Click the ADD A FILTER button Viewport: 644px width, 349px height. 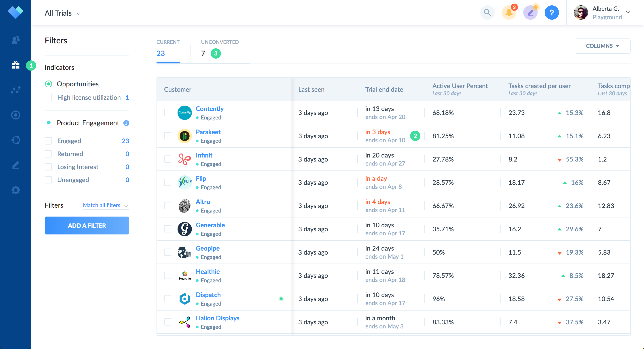(x=87, y=226)
